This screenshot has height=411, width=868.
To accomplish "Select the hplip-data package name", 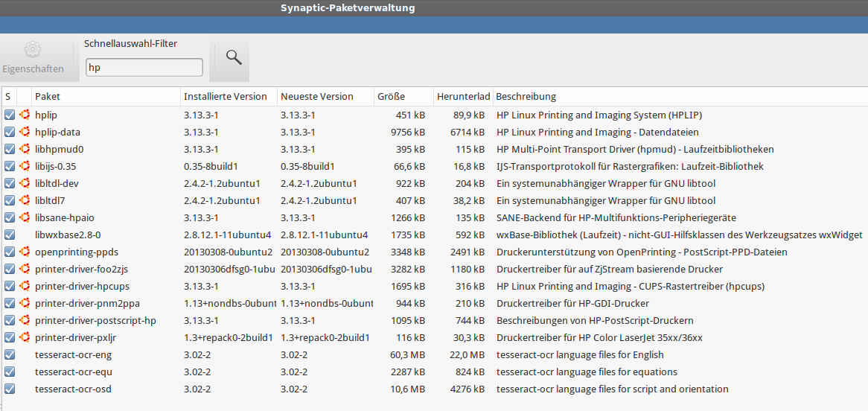I will point(57,133).
